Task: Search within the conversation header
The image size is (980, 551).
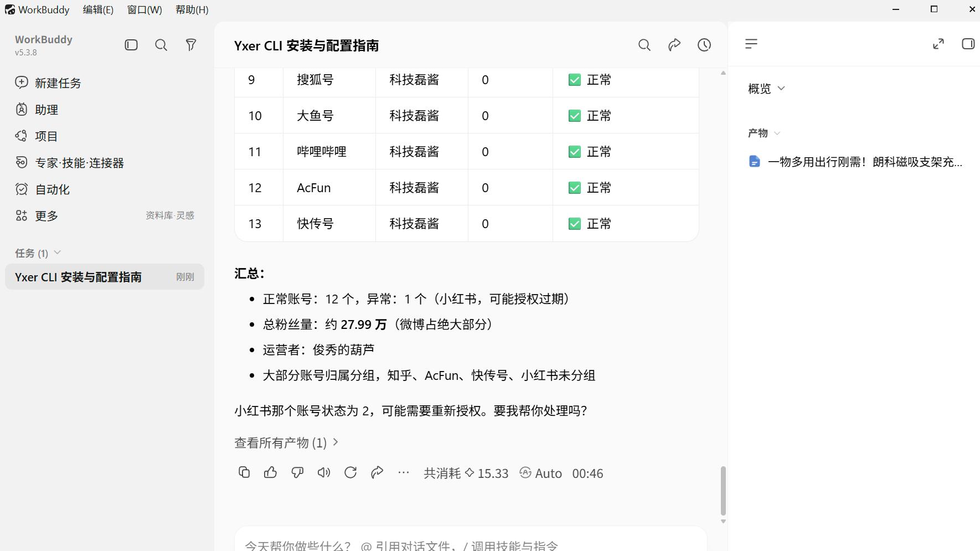Action: click(x=644, y=45)
